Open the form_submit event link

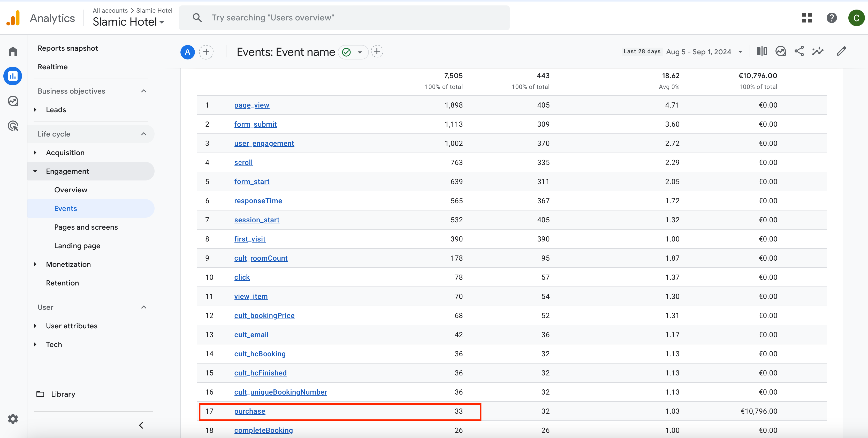pos(255,124)
